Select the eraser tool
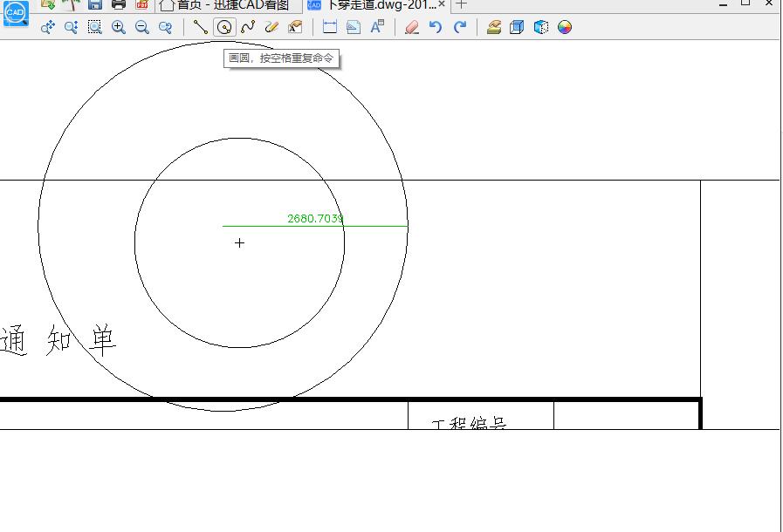The width and height of the screenshot is (783, 532). (412, 27)
